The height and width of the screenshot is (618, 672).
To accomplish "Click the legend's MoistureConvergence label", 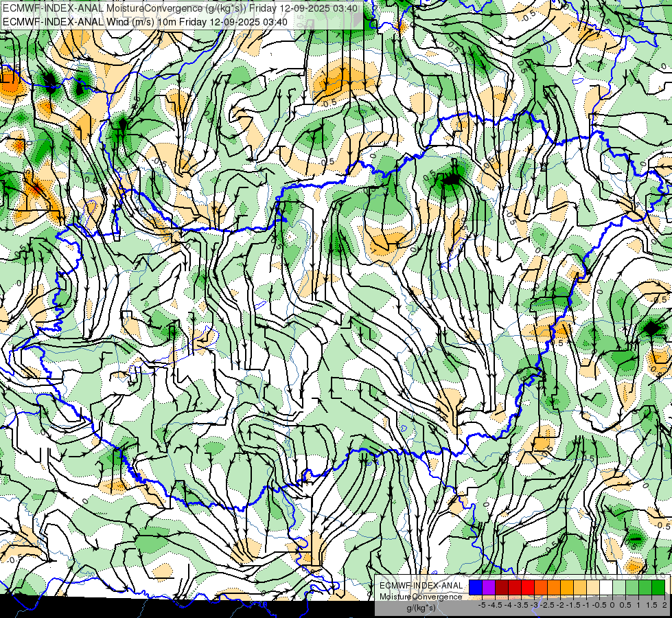I will pos(421,597).
